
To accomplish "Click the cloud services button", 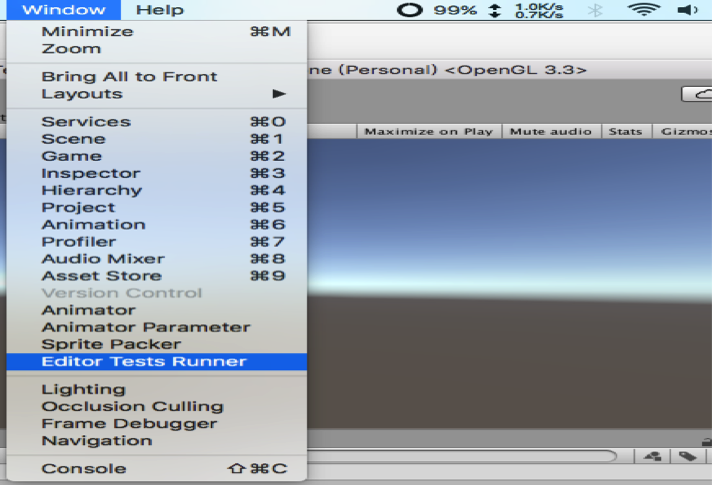I will [x=697, y=94].
